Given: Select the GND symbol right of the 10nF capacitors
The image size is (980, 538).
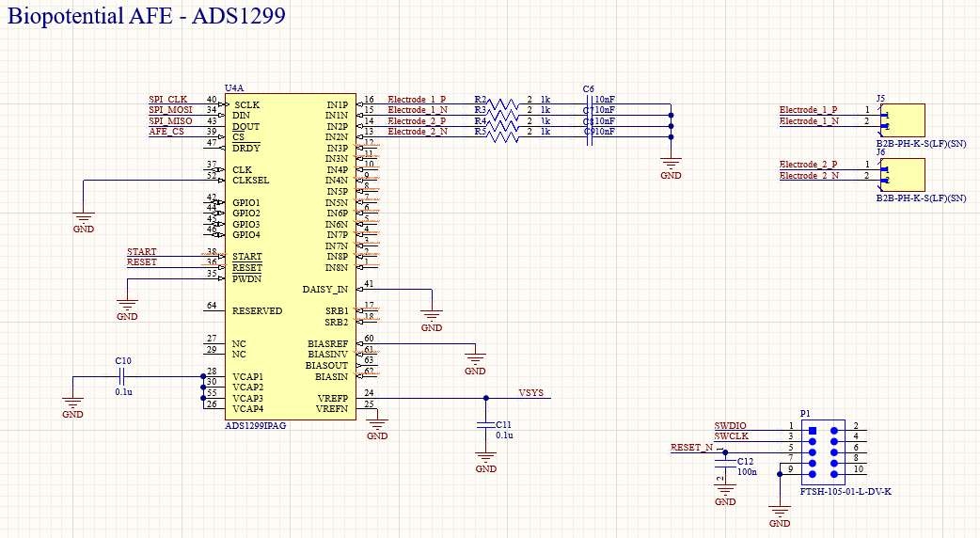Looking at the screenshot, I should (x=671, y=169).
